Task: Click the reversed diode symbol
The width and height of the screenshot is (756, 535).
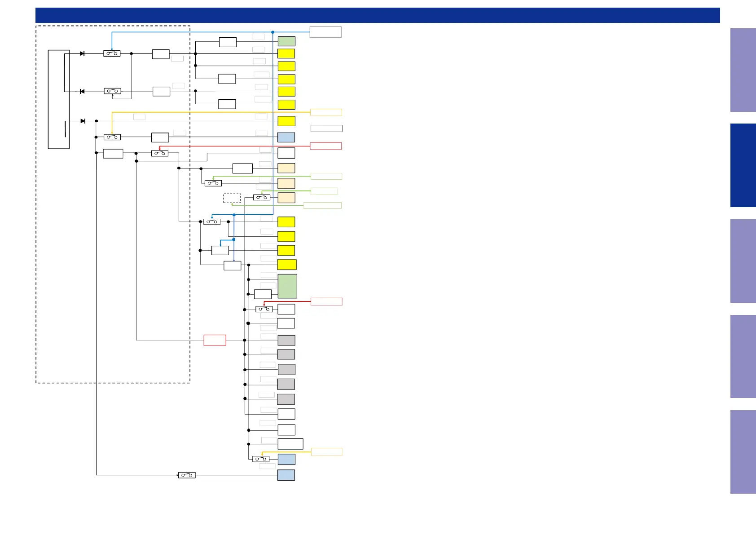Action: (82, 91)
